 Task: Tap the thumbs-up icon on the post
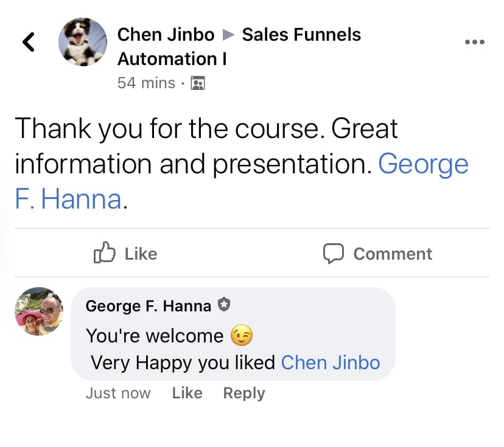tap(104, 253)
